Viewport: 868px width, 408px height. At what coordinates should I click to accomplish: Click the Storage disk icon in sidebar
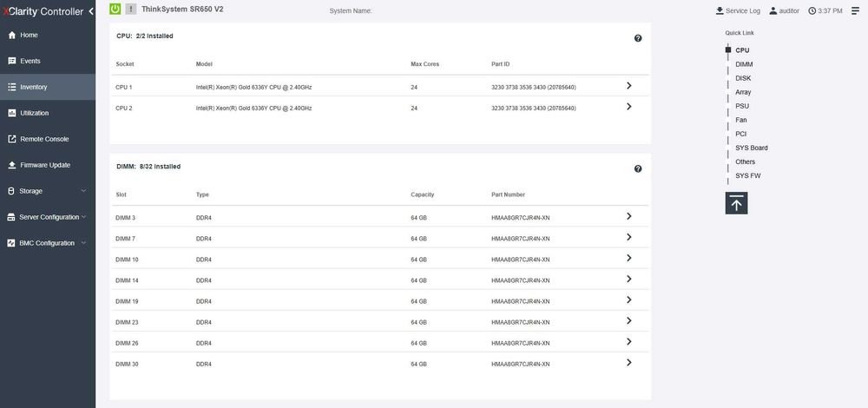(11, 191)
